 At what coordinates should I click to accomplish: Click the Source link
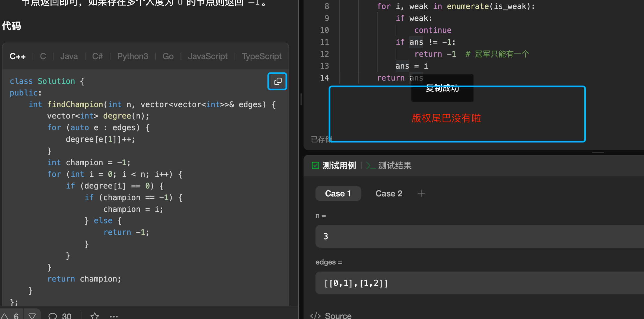[x=331, y=316]
